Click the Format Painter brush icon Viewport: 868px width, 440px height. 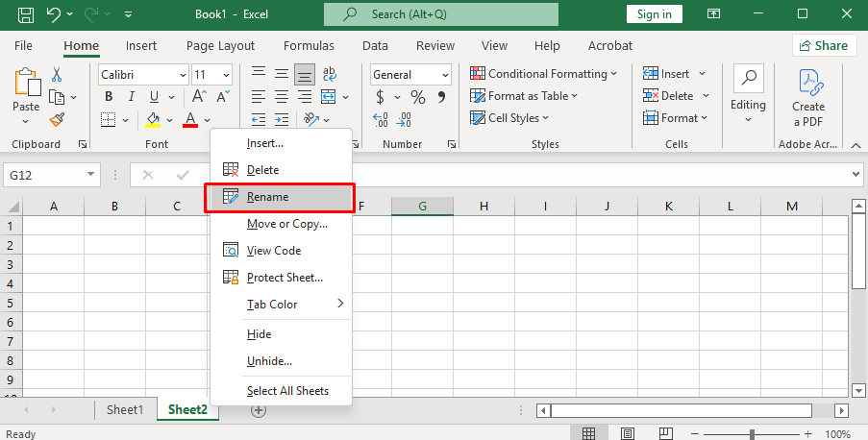coord(57,119)
